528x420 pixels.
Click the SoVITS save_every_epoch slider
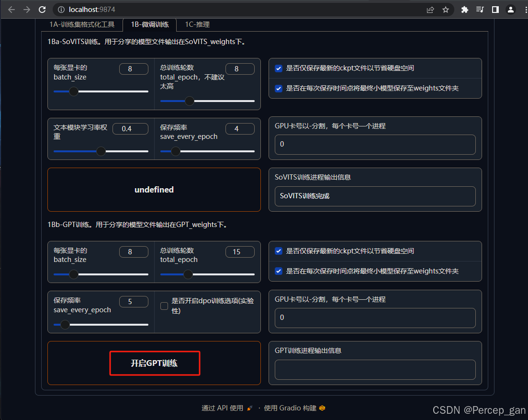[x=207, y=151]
